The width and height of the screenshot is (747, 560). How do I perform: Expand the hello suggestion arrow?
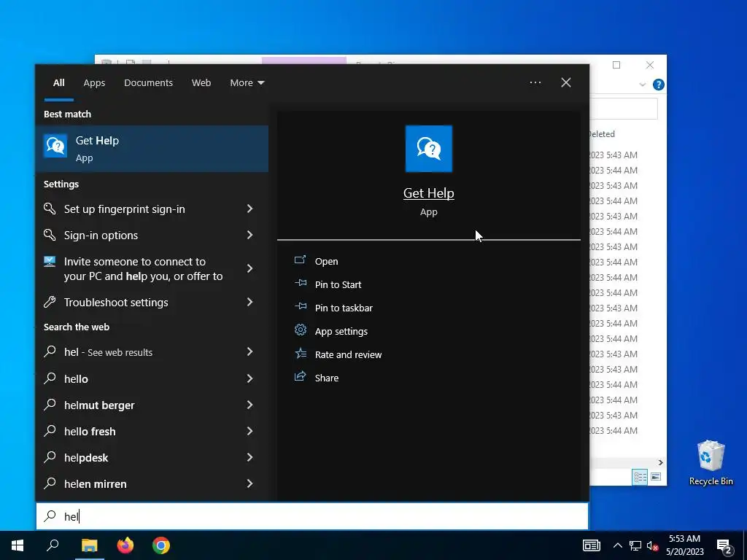(249, 378)
